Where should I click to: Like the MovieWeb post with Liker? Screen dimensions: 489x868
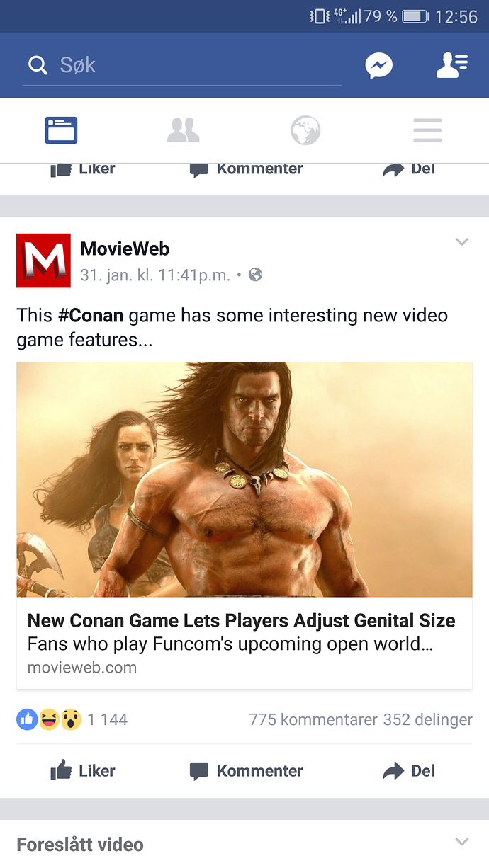click(83, 770)
